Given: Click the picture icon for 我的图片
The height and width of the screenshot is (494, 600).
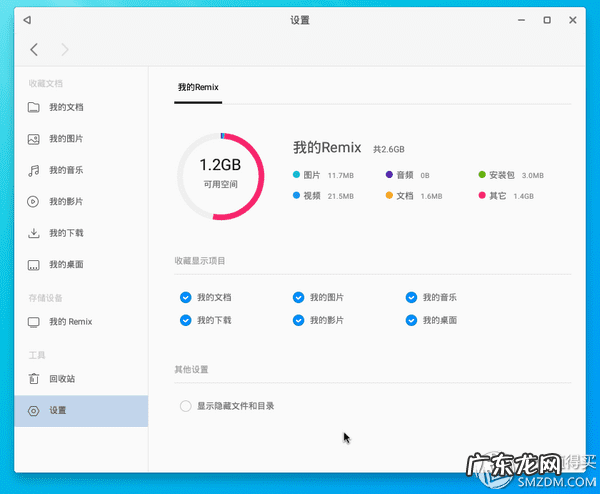Looking at the screenshot, I should click(33, 138).
